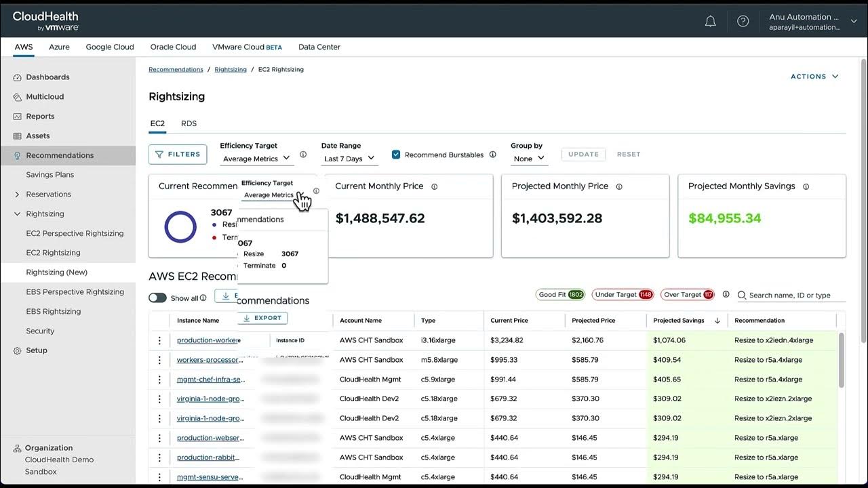This screenshot has width=868, height=488.
Task: Click the Reset button
Action: 629,155
